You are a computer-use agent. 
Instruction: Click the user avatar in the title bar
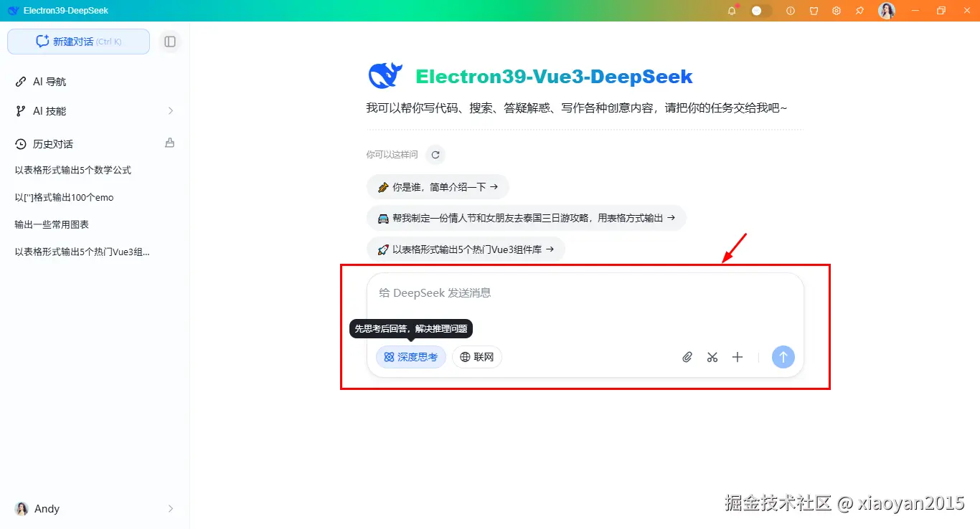pyautogui.click(x=887, y=11)
